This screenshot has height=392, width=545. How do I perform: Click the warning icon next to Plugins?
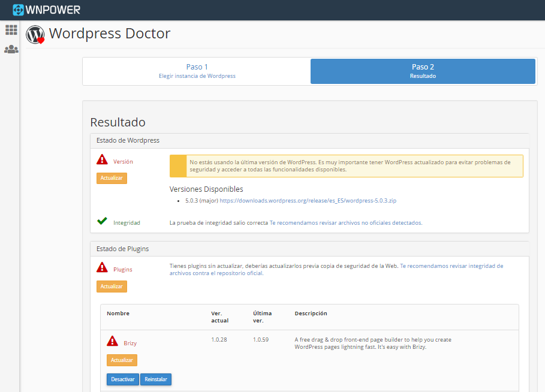tap(102, 267)
